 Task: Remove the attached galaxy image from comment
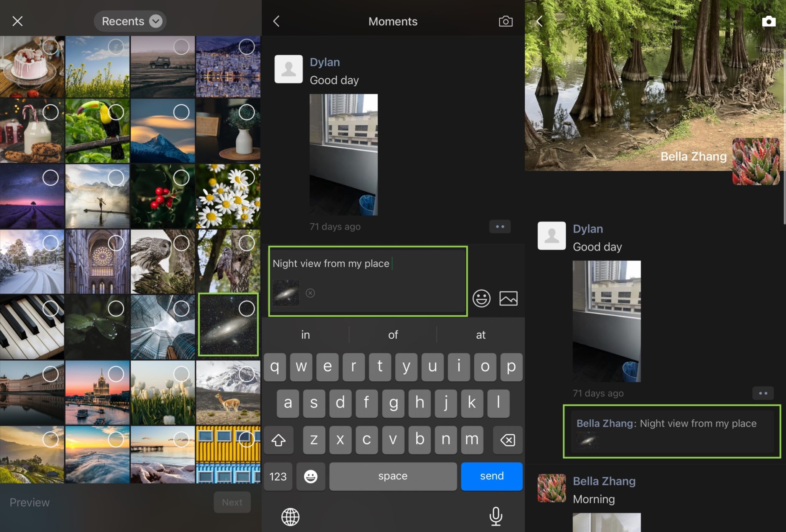310,293
